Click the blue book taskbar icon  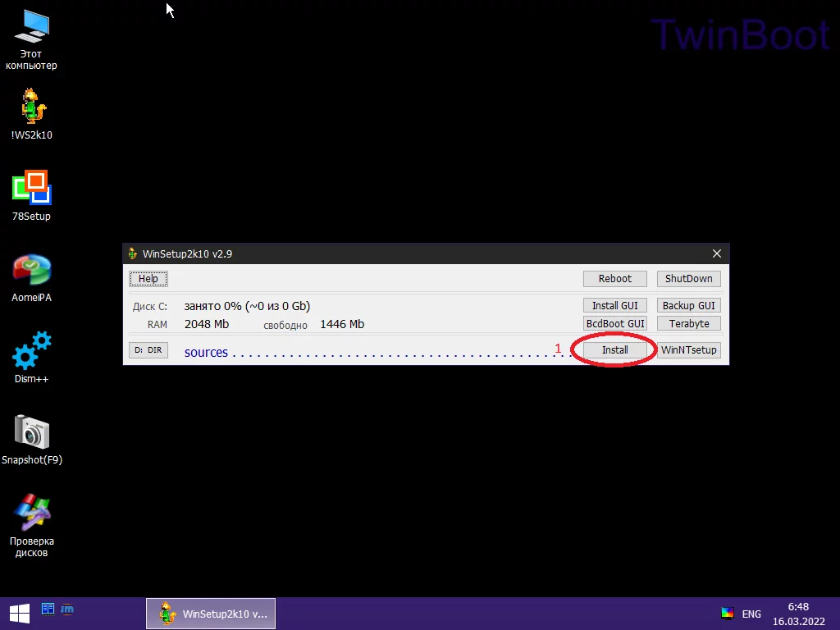click(x=48, y=609)
